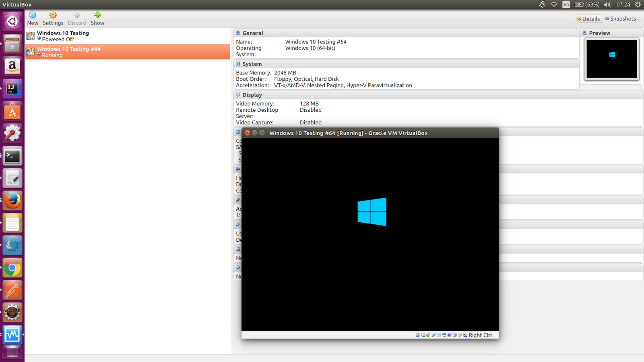This screenshot has height=362, width=644.
Task: Switch to the Details view
Action: (588, 19)
